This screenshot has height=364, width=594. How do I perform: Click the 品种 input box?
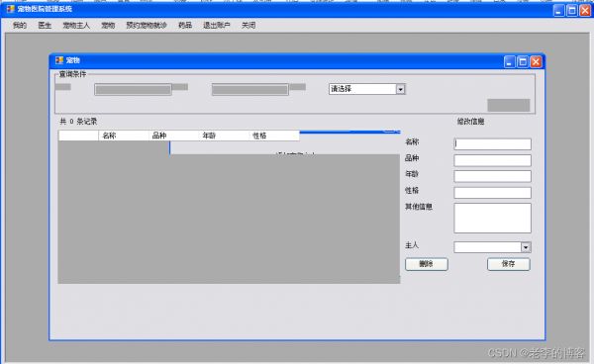492,160
